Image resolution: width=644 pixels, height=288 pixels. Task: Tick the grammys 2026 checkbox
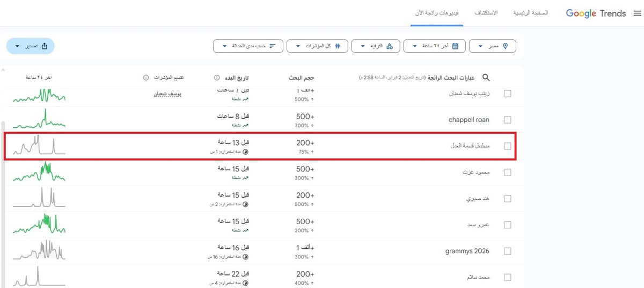508,251
